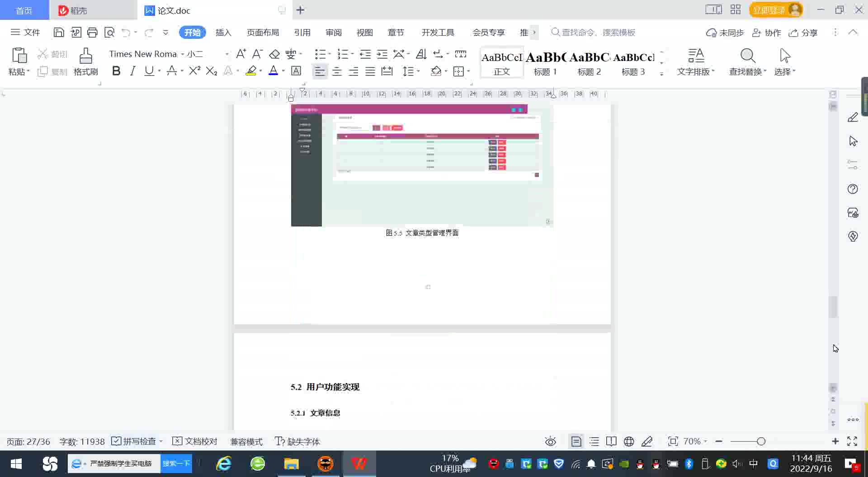Expand the styles gallery
This screenshot has width=868, height=477.
tap(661, 74)
